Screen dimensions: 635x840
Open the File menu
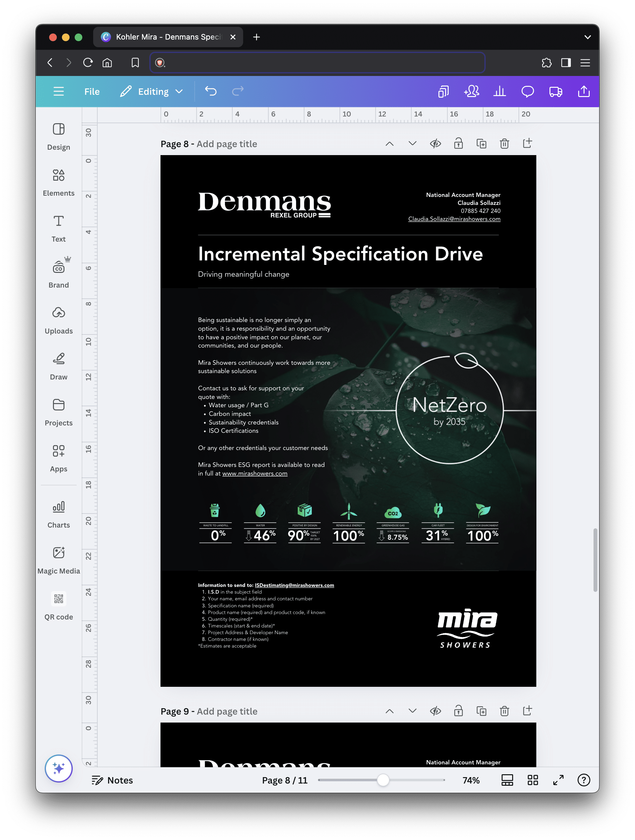click(92, 92)
